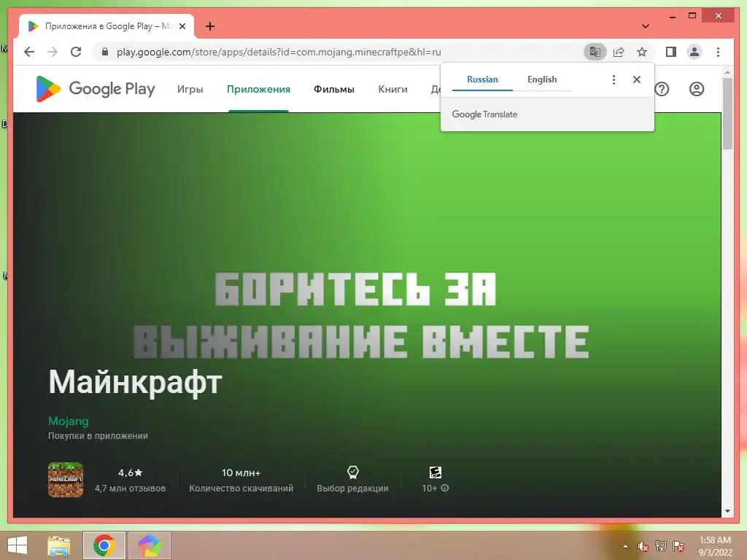Click the Minecraft app icon thumbnail
Viewport: 747px width, 560px height.
tap(66, 480)
